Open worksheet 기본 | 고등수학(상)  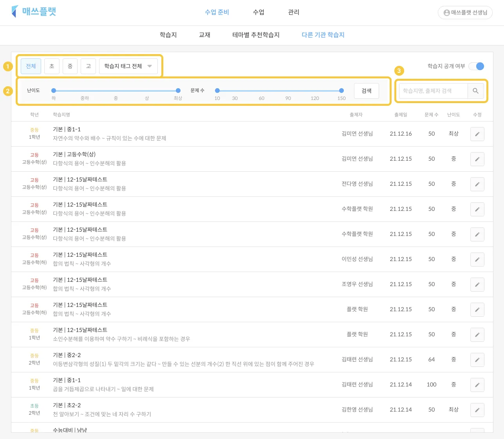74,154
